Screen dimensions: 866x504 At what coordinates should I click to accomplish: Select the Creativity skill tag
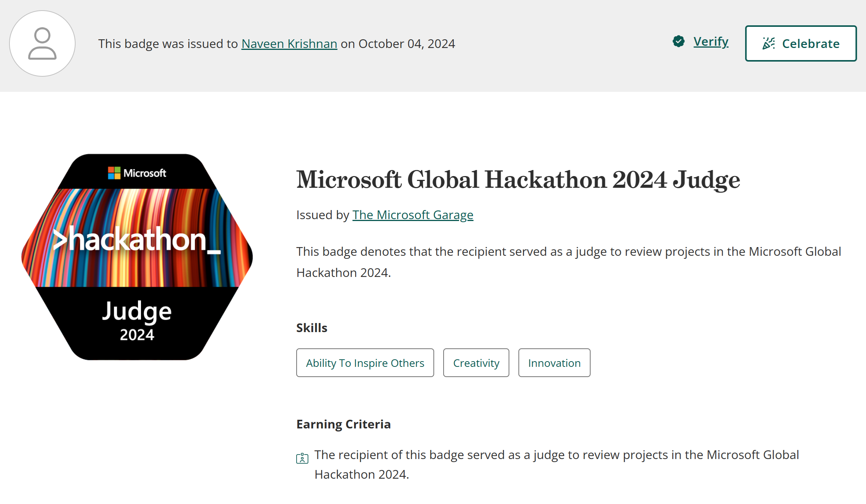476,363
